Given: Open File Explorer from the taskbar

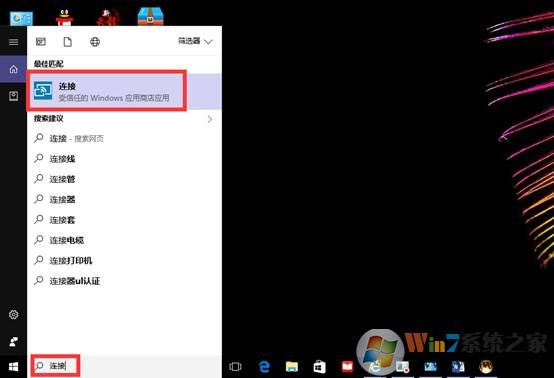Looking at the screenshot, I should coord(292,367).
